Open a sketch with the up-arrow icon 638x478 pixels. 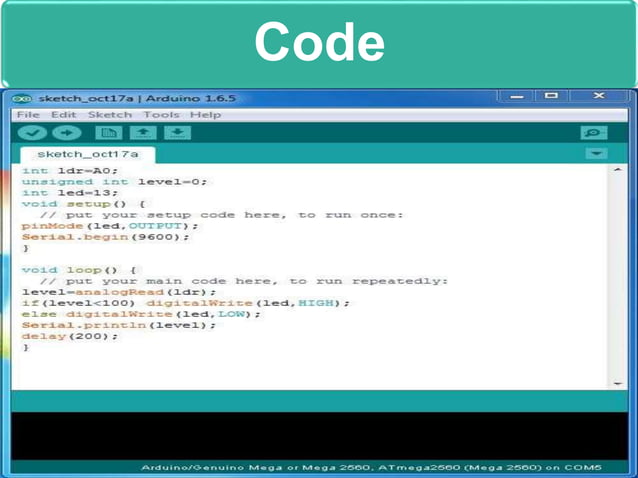[x=143, y=133]
